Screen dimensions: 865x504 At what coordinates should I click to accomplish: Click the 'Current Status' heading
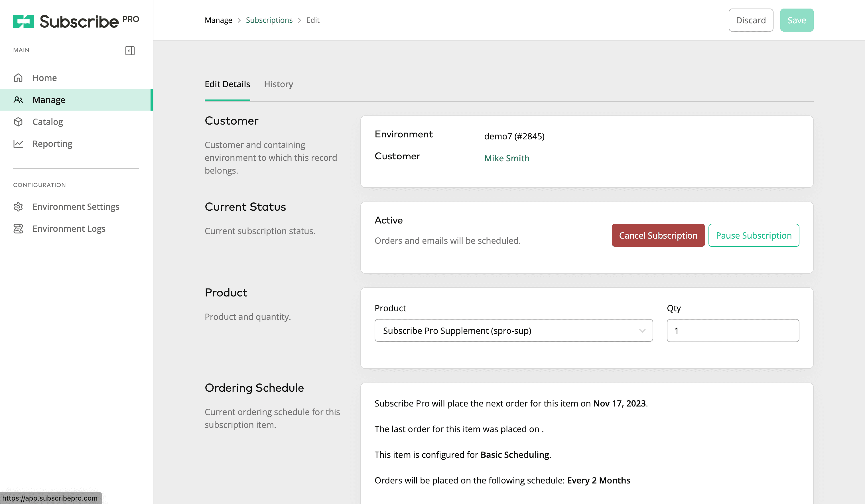coord(245,207)
